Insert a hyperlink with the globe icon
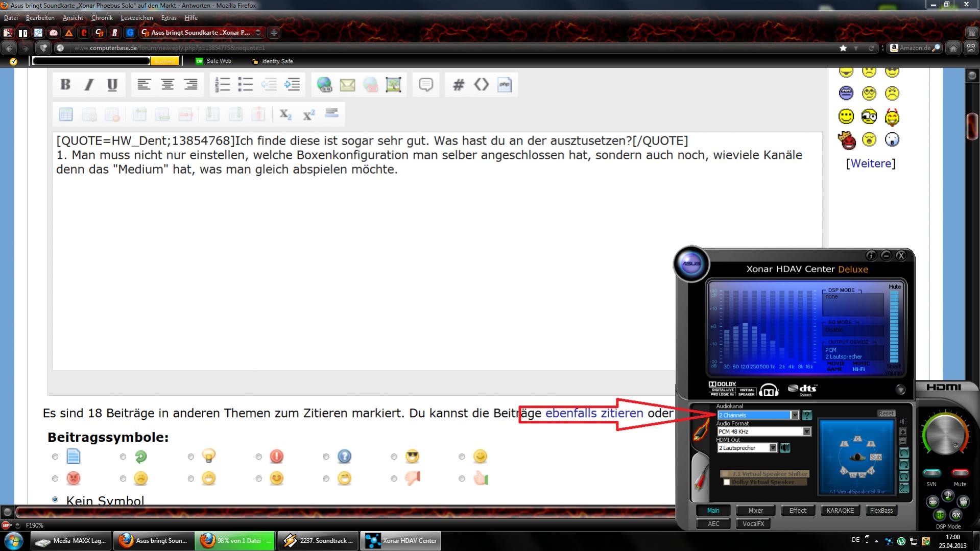 (324, 84)
